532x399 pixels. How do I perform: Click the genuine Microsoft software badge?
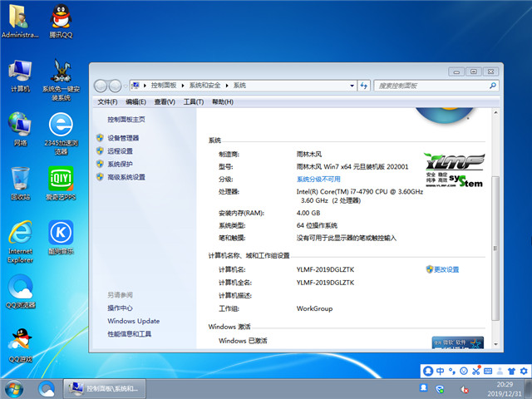pyautogui.click(x=458, y=342)
